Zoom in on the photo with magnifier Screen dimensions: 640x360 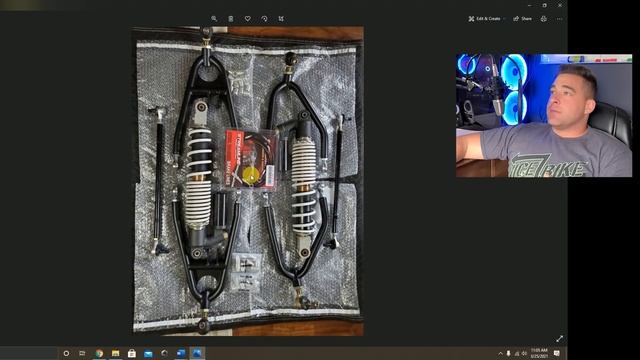214,19
